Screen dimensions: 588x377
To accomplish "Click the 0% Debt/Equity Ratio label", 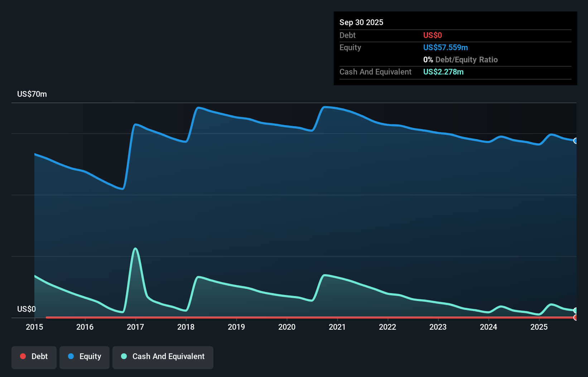I will [x=461, y=59].
